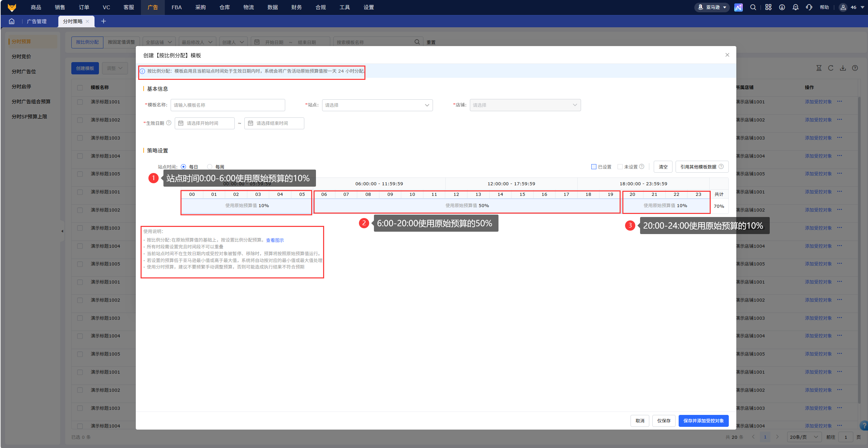This screenshot has width=868, height=448.
Task: Click the 06-19 使用原始预算值 50% time block
Action: click(x=467, y=205)
